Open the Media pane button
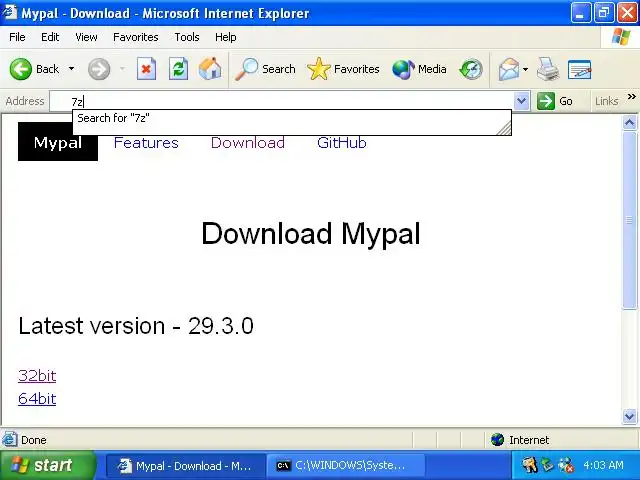Image resolution: width=640 pixels, height=480 pixels. point(419,69)
